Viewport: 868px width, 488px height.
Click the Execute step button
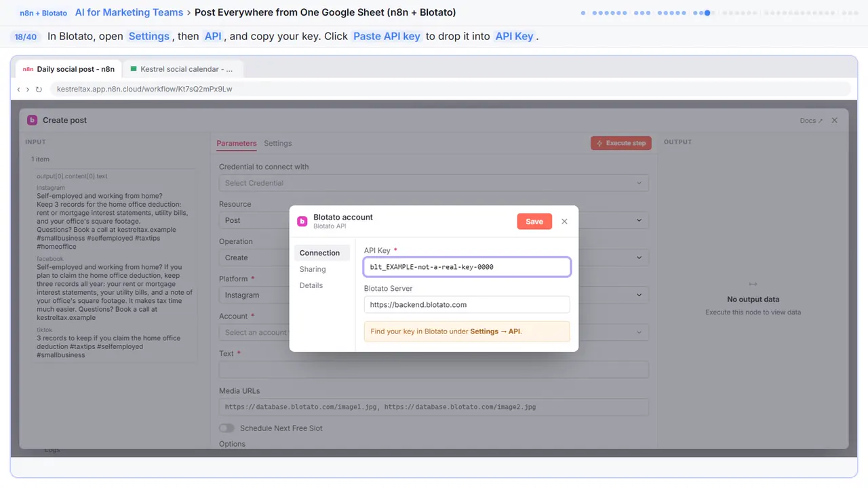click(621, 143)
